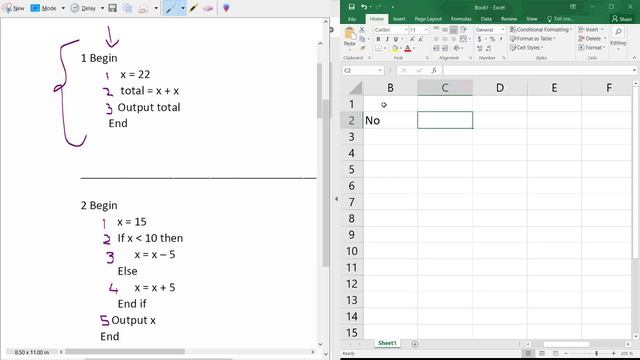
Task: Select the yellow Highlighter tool
Action: click(x=194, y=8)
